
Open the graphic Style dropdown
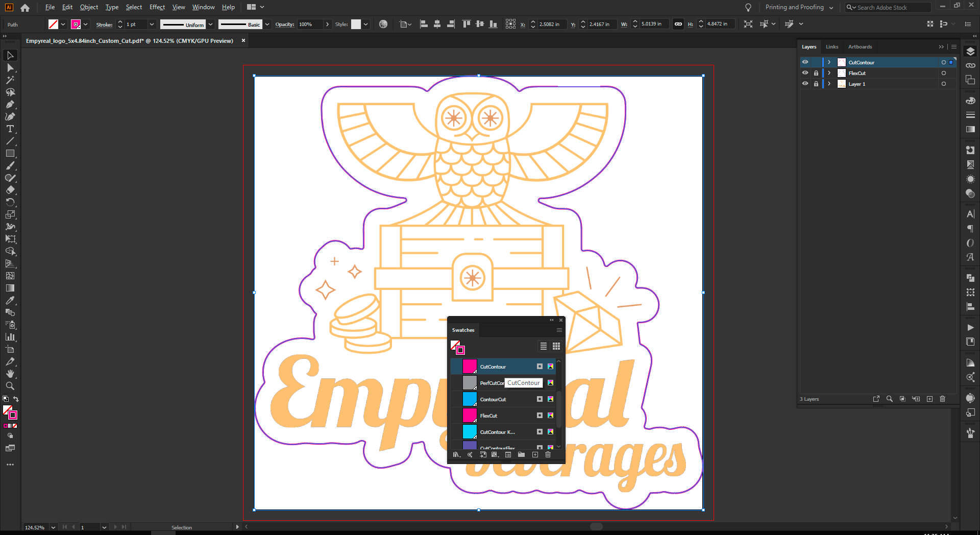click(x=366, y=24)
